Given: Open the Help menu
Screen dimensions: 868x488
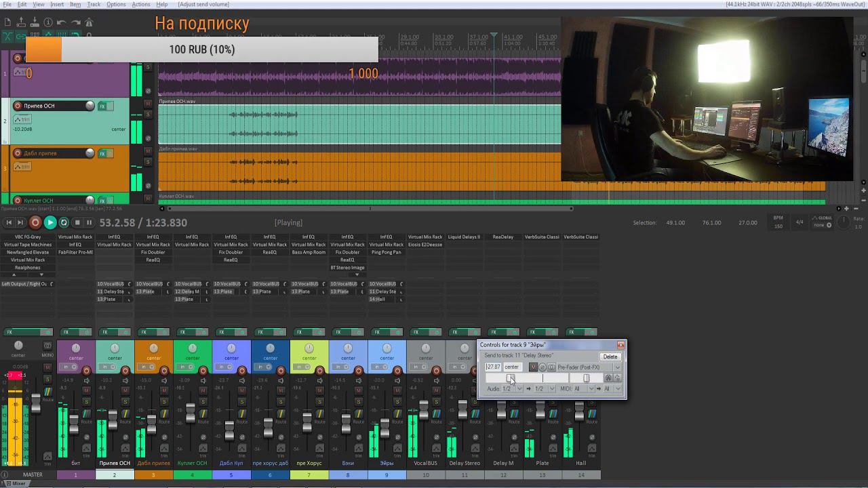Looking at the screenshot, I should (162, 4).
